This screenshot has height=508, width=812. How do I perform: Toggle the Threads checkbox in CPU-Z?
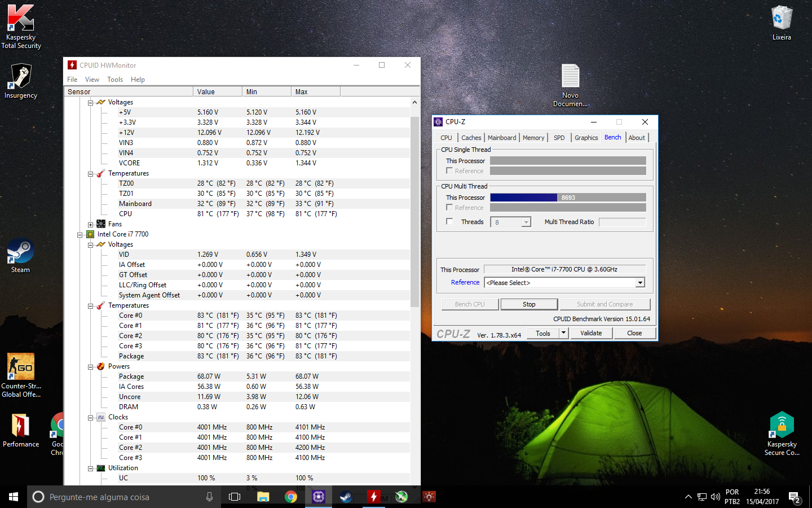pyautogui.click(x=449, y=221)
